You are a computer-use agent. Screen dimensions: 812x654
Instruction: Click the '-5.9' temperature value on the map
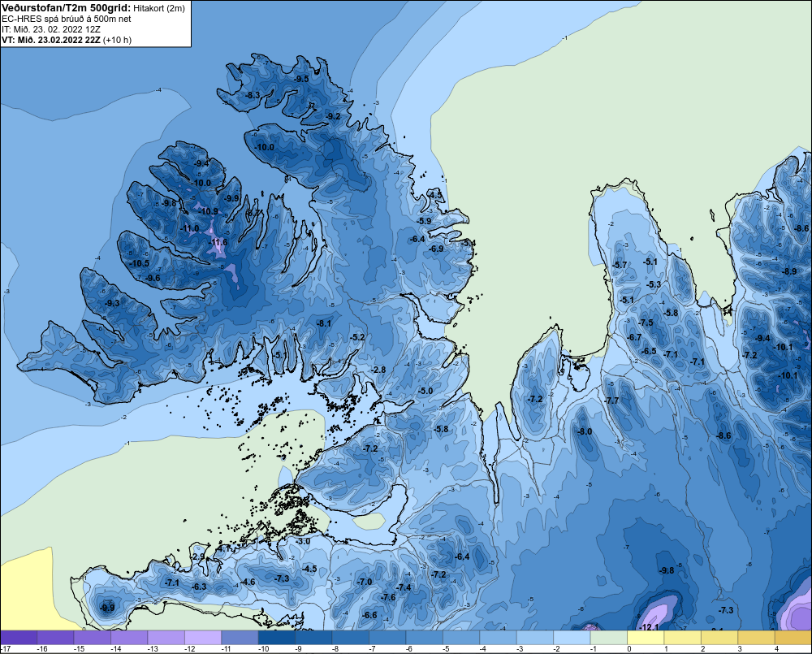pos(424,221)
